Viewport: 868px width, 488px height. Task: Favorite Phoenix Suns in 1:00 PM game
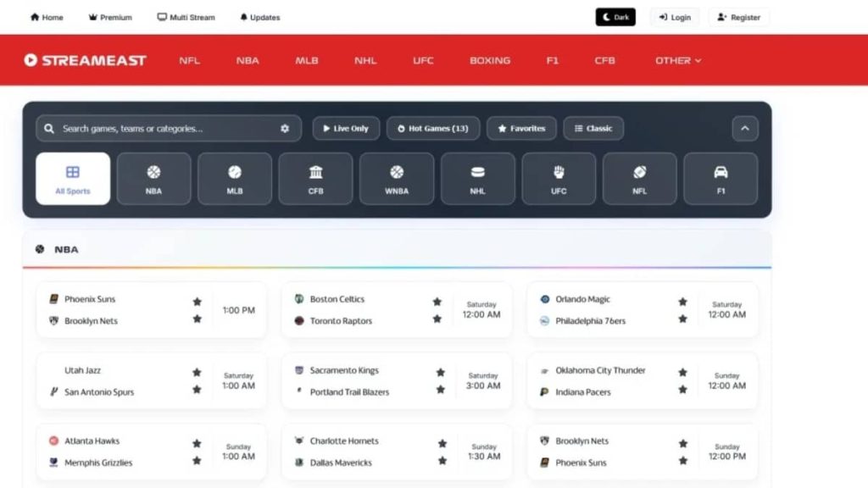[197, 302]
